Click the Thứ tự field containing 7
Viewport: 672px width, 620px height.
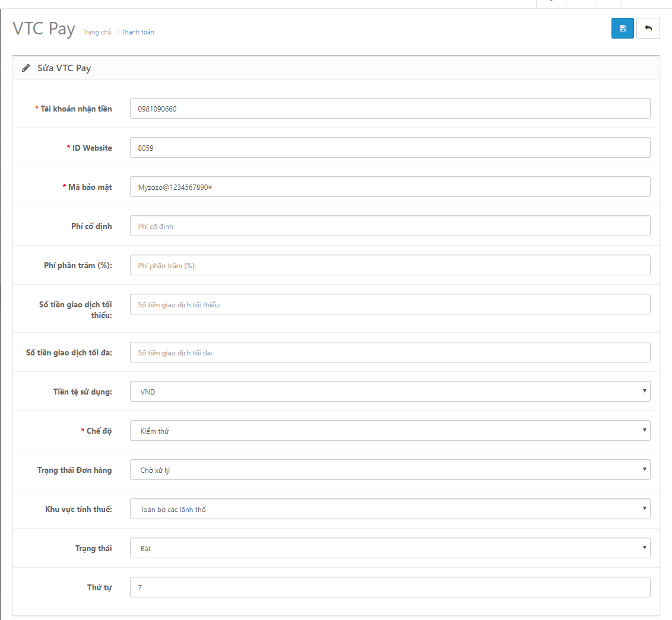click(390, 587)
